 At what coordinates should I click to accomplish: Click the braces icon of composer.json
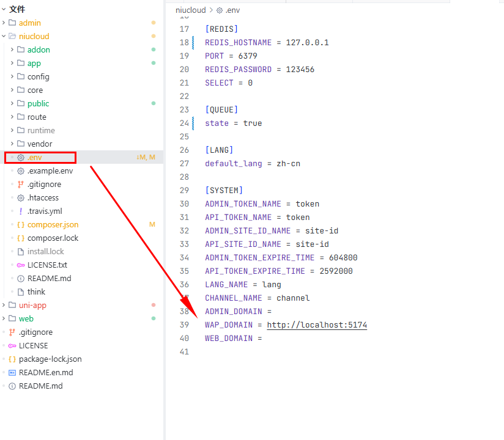tap(21, 225)
